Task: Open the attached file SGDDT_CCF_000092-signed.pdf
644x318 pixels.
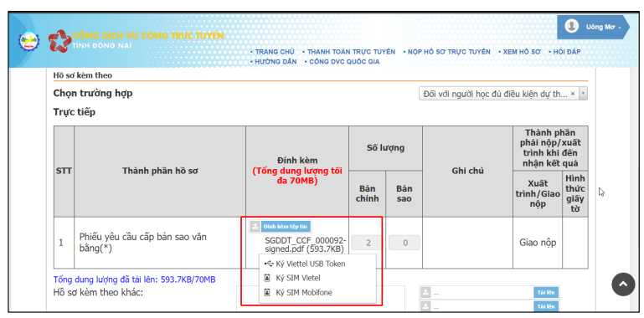Action: [x=305, y=244]
